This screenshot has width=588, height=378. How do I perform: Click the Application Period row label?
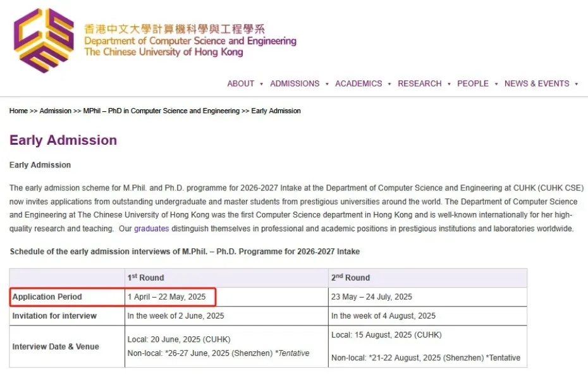tap(47, 296)
